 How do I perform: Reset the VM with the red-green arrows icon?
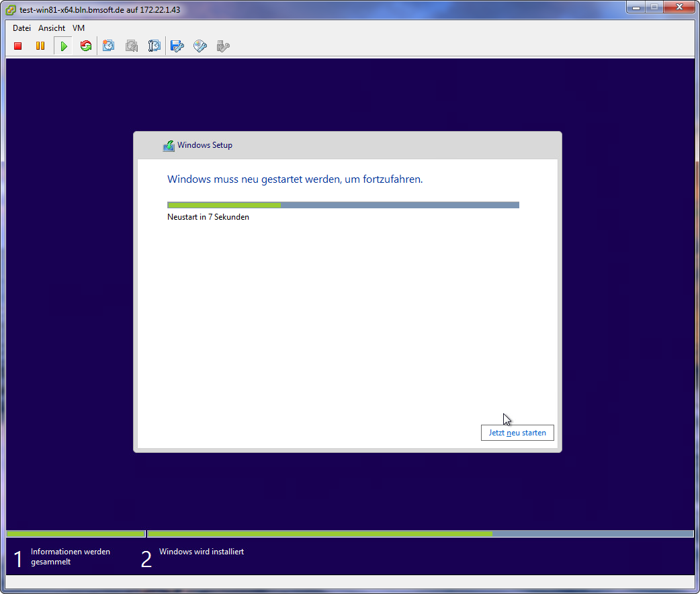86,46
